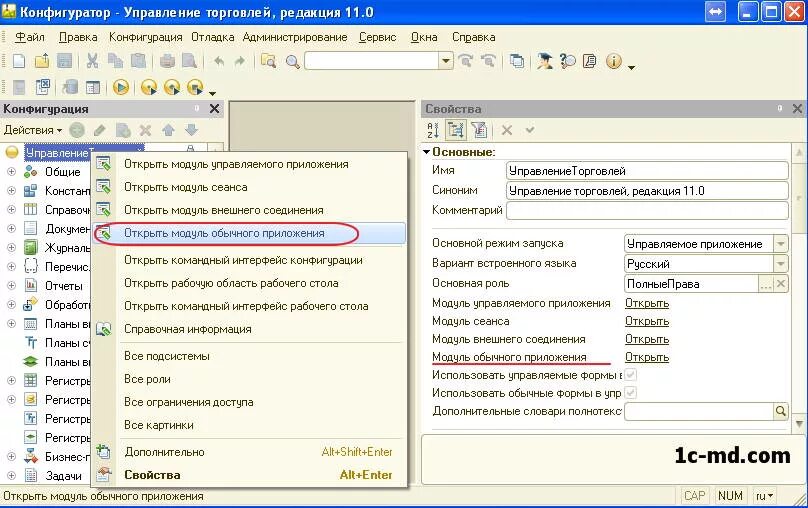
Task: Click pencil edit icon in Конфигурация toolbar
Action: pos(100,130)
